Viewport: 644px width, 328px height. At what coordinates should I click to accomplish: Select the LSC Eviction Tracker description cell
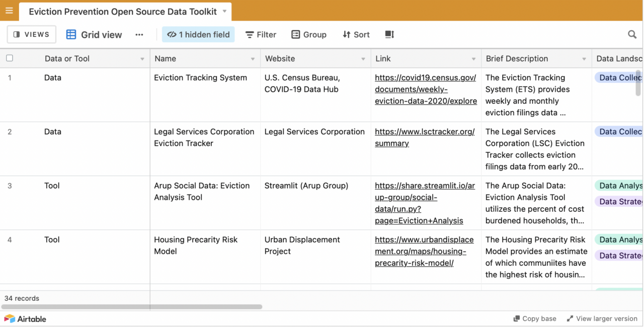[536, 149]
